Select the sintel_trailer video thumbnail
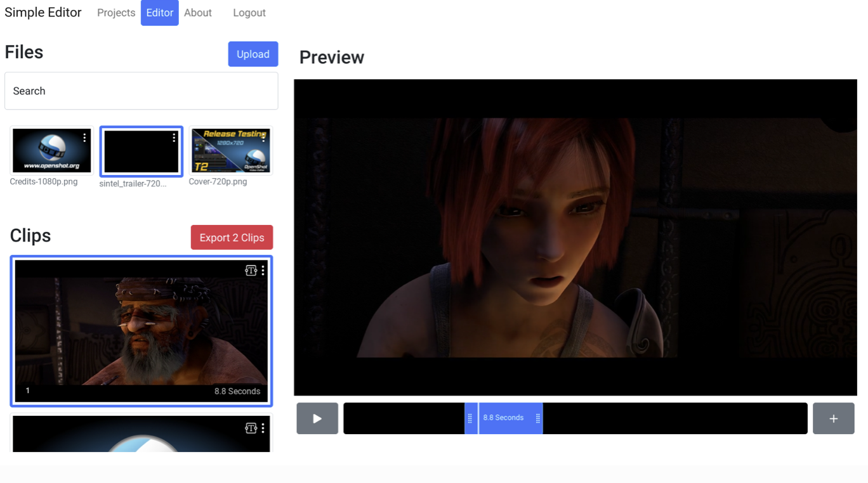 141,151
